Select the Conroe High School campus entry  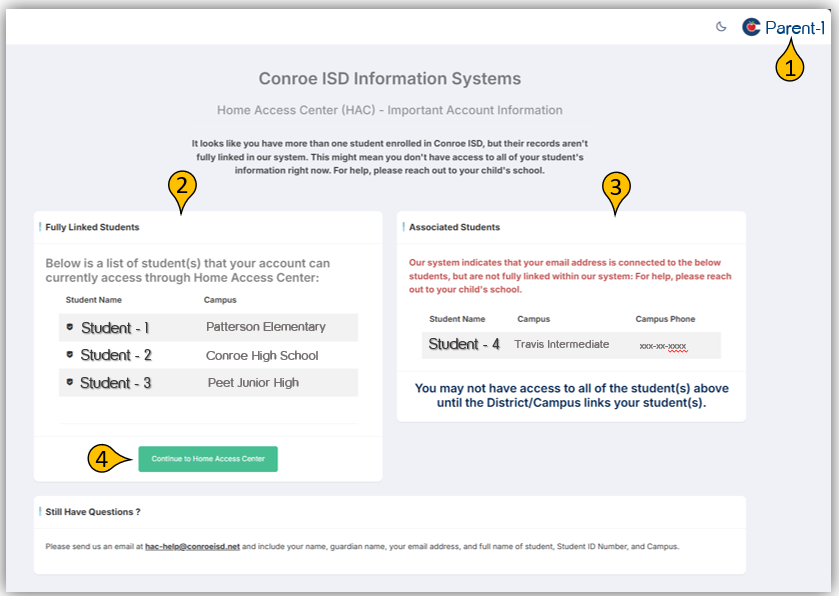pos(262,355)
